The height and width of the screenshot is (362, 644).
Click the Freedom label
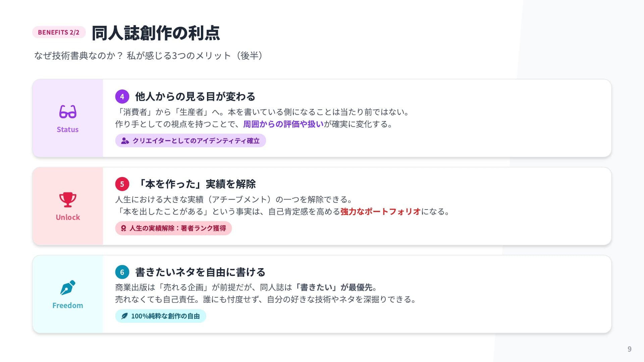tap(68, 306)
